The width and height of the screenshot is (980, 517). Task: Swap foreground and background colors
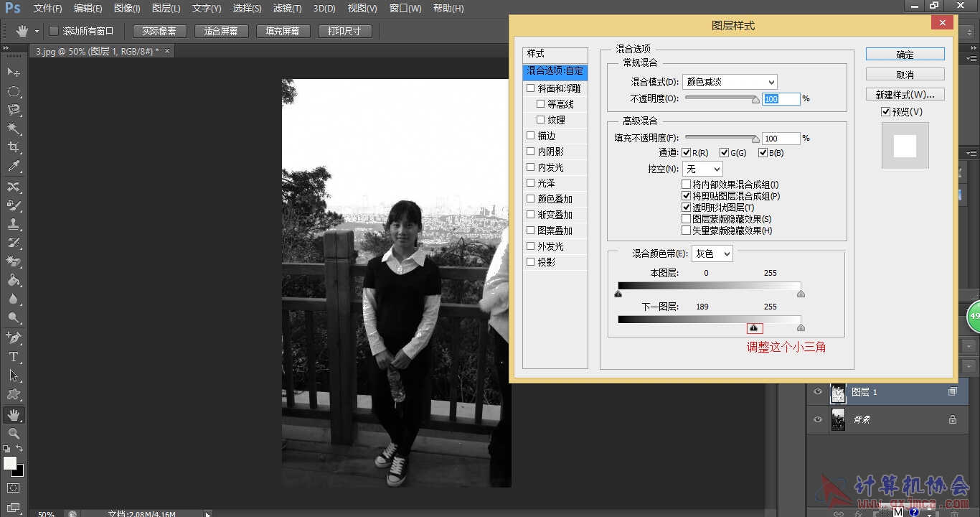pos(19,448)
